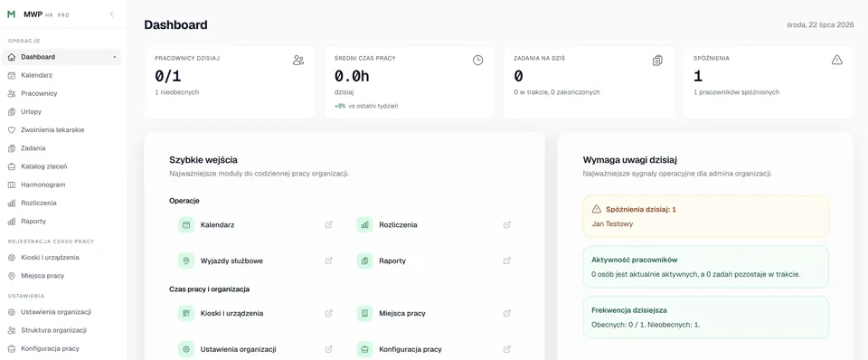Click the MWP logo icon
The height and width of the screenshot is (360, 868).
pyautogui.click(x=11, y=14)
